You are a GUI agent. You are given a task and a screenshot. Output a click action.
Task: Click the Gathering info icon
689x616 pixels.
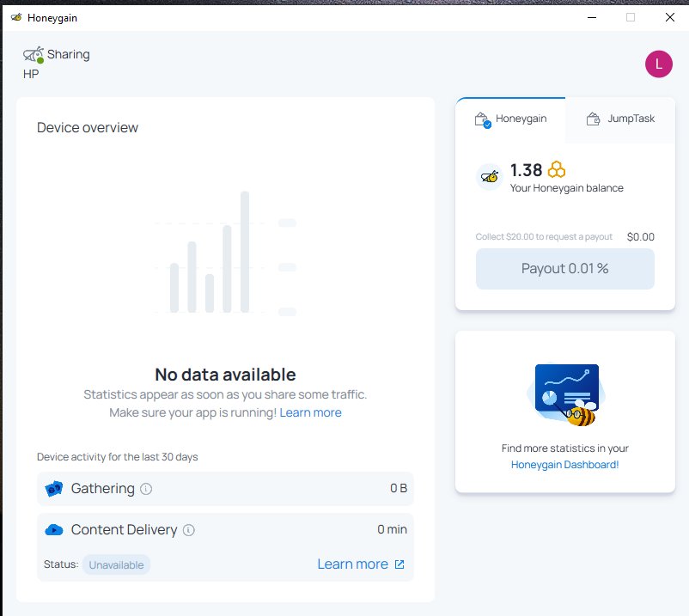146,489
